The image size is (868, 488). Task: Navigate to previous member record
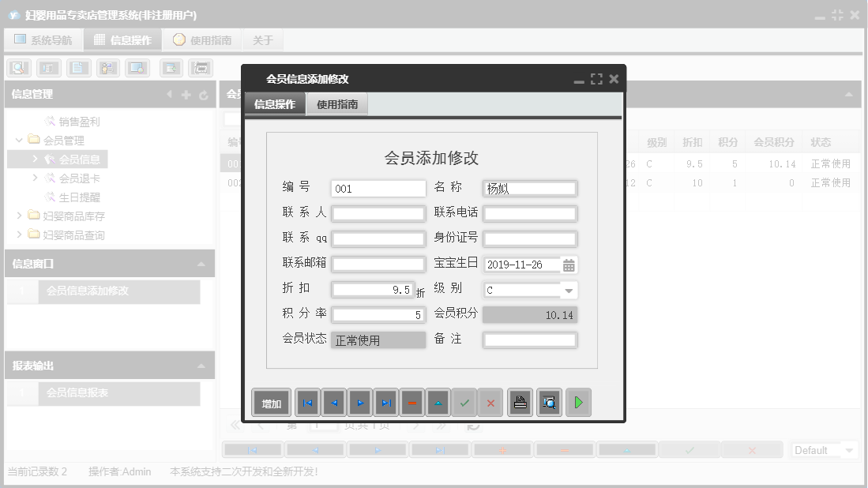(x=334, y=402)
